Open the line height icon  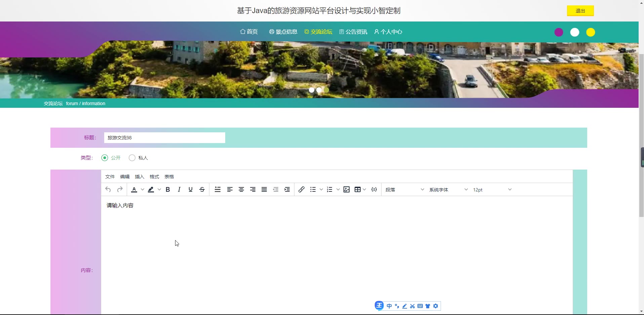[x=217, y=190]
